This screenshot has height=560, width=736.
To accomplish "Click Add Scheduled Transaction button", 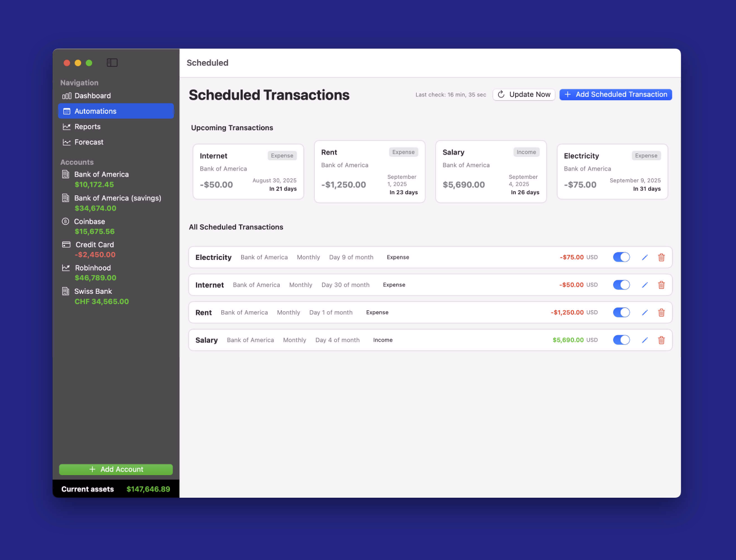I will tap(615, 95).
